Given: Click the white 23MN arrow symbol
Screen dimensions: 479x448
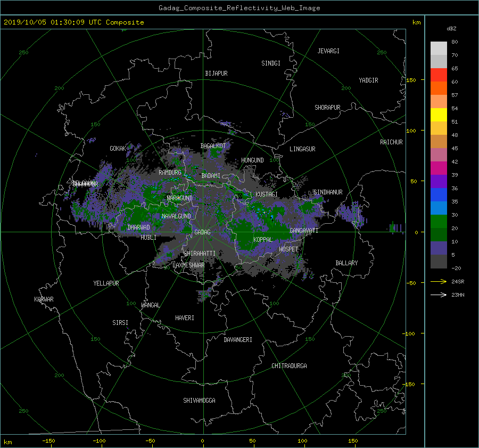Looking at the screenshot, I should tap(439, 295).
